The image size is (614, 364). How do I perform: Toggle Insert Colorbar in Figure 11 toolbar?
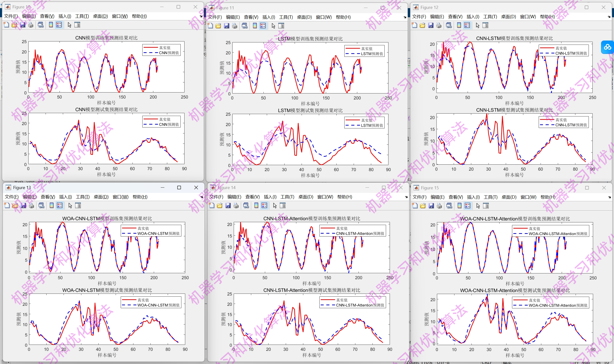click(255, 26)
